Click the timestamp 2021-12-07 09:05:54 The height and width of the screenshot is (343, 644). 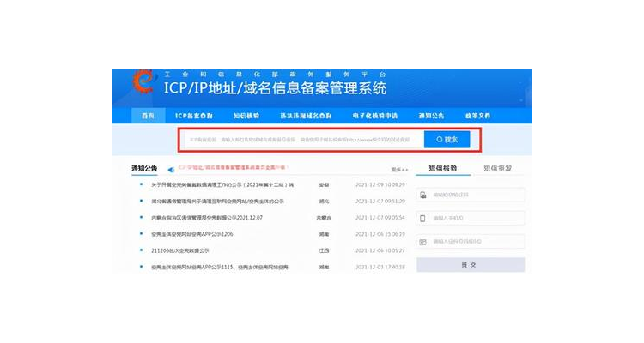click(380, 218)
